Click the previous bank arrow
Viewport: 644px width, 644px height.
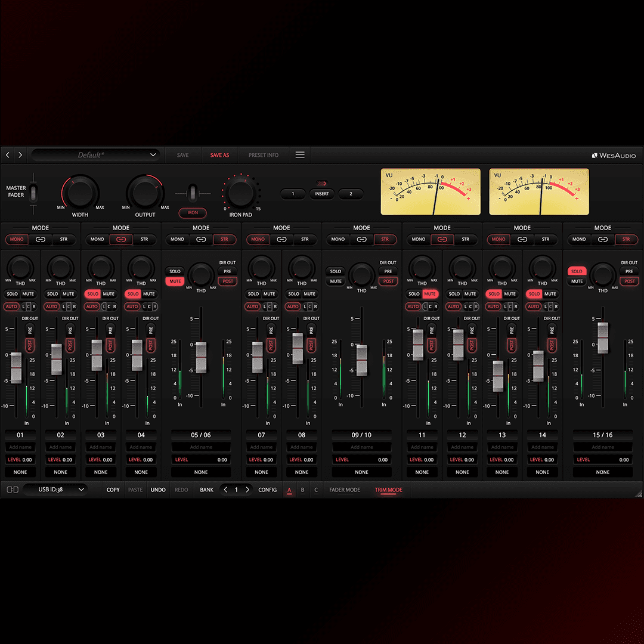[x=225, y=490]
